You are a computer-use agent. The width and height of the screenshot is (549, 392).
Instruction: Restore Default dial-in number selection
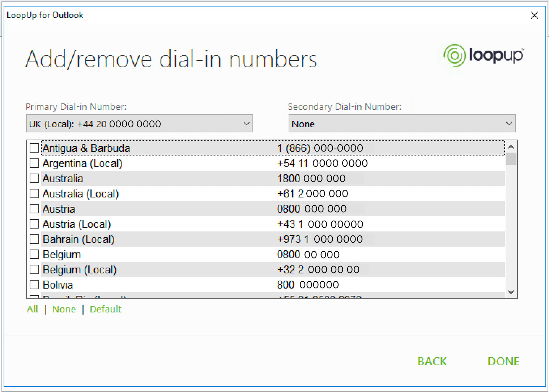pyautogui.click(x=105, y=309)
